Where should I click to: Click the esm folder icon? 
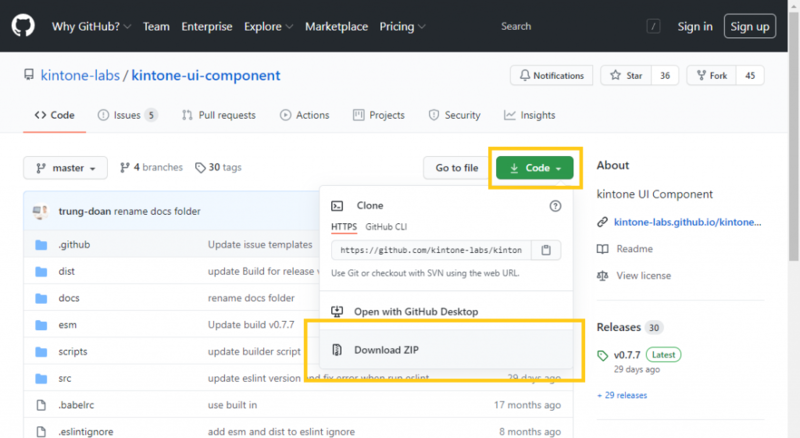[41, 325]
